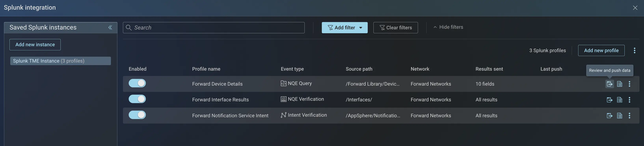This screenshot has width=644, height=146.
Task: Click the NQE Query event type icon
Action: (283, 83)
